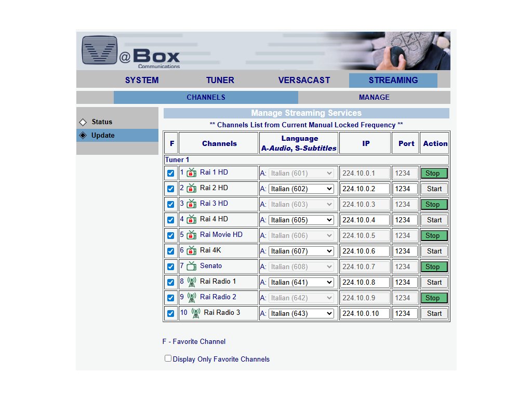Viewport: 532px width, 399px height.
Task: Click the IP field 224.10.0.2
Action: click(365, 189)
